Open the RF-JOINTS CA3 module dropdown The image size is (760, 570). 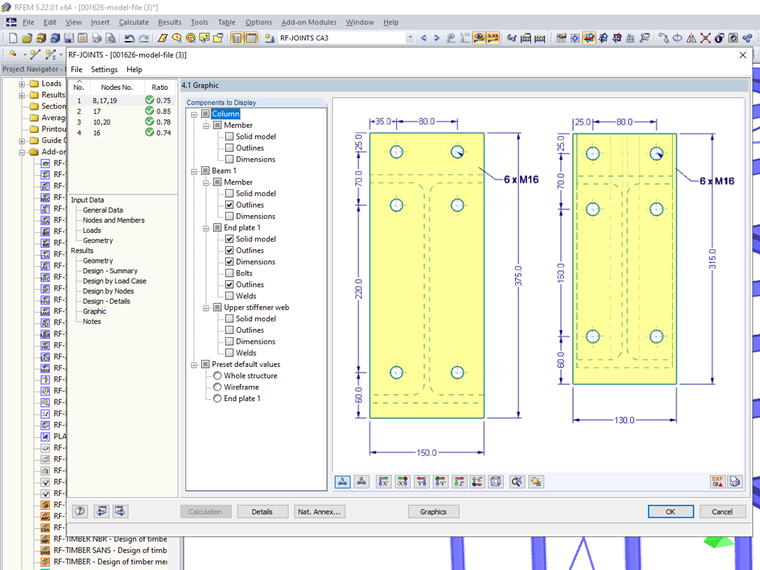pyautogui.click(x=412, y=38)
